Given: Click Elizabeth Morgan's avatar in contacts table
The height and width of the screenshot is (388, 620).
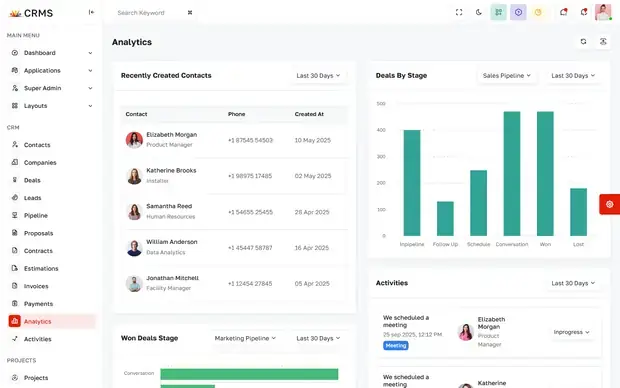Looking at the screenshot, I should pyautogui.click(x=134, y=140).
